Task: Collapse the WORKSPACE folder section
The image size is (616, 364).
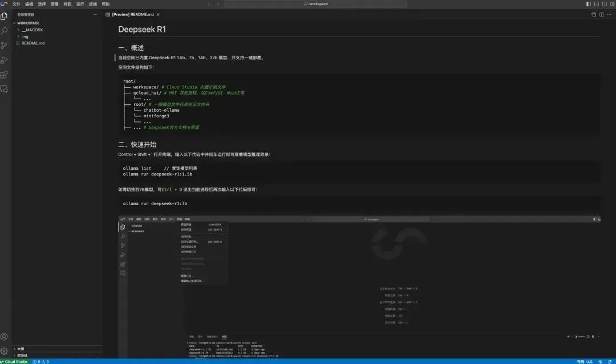Action: [x=14, y=23]
